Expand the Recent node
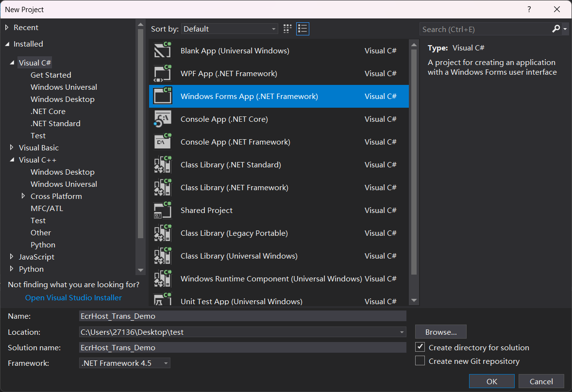Screen dimensions: 572x392 (x=7, y=27)
